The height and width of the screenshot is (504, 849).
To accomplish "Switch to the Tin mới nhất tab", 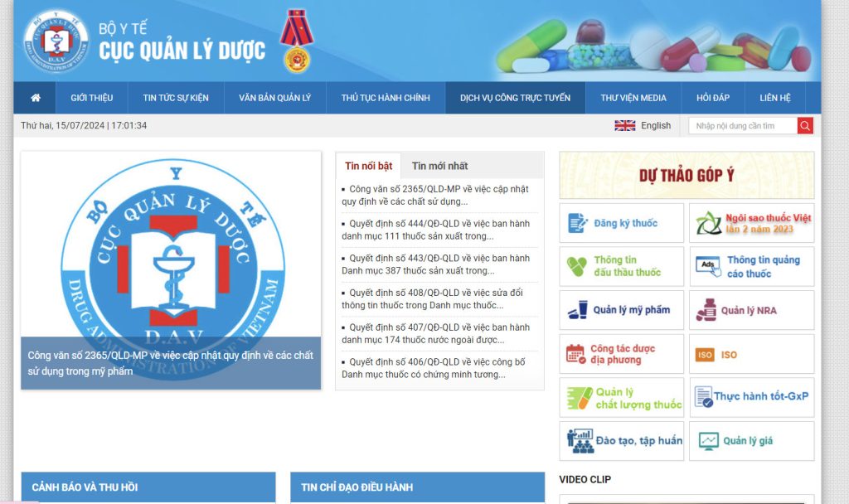I will coord(439,166).
